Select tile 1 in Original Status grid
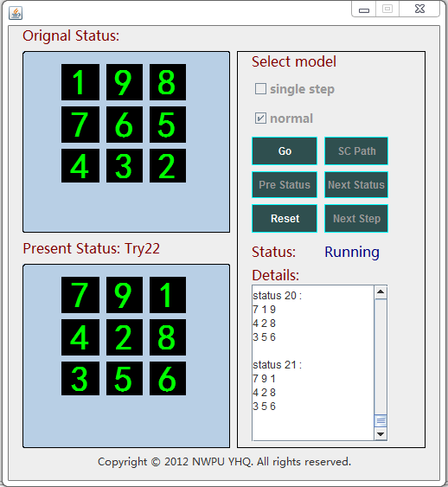Screen dimensions: 448x487 pos(80,82)
